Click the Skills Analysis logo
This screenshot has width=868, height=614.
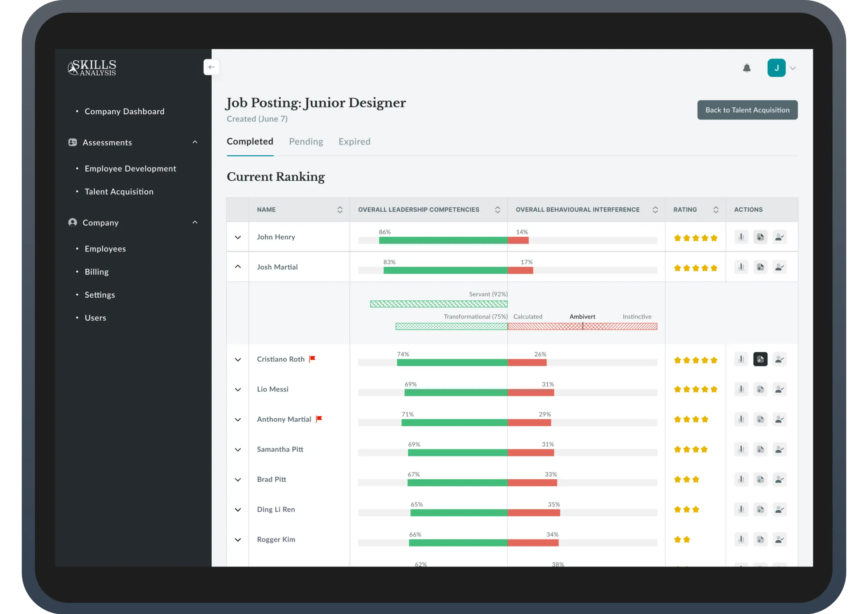pos(92,67)
